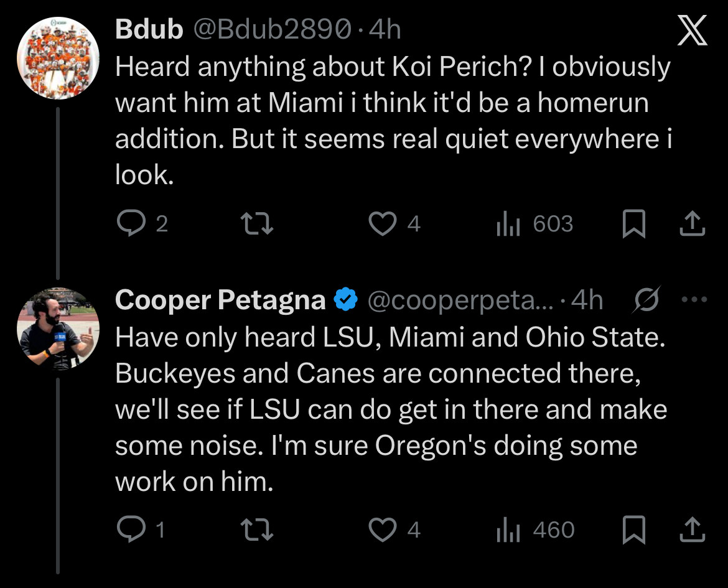Repost Cooper Petagna's tweet
Image resolution: width=728 pixels, height=588 pixels.
click(257, 530)
